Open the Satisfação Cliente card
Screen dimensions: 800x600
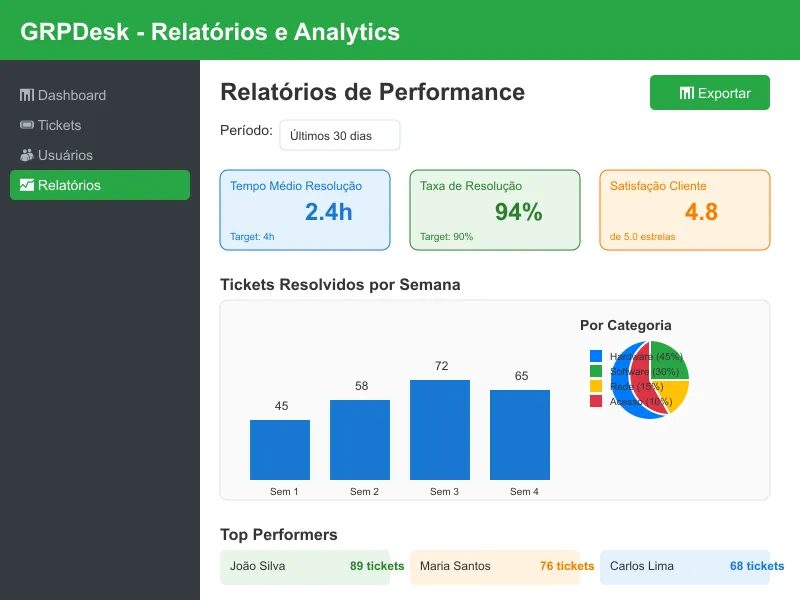[685, 210]
